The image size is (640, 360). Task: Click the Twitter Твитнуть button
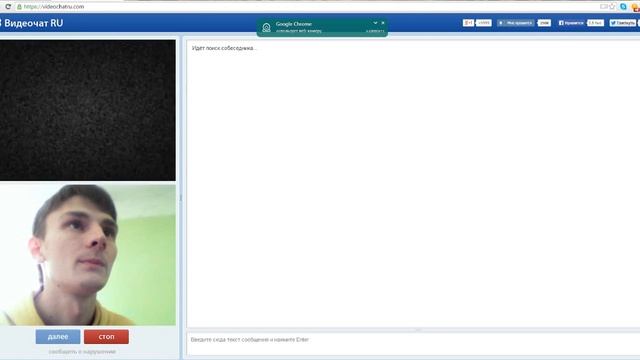tap(623, 23)
